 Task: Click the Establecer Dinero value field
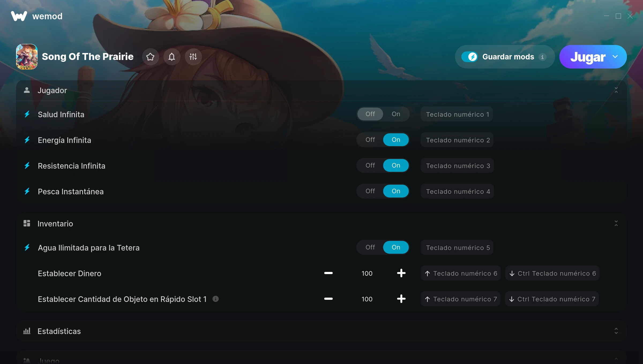tap(367, 273)
